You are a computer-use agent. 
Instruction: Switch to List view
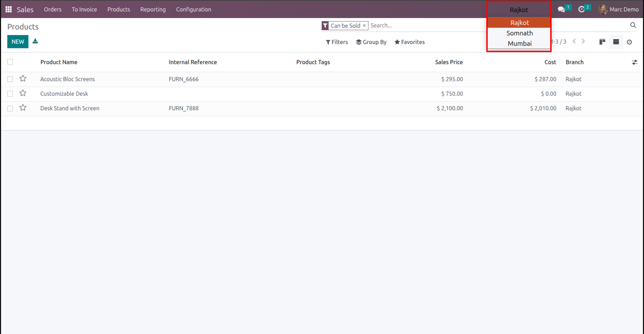click(616, 42)
